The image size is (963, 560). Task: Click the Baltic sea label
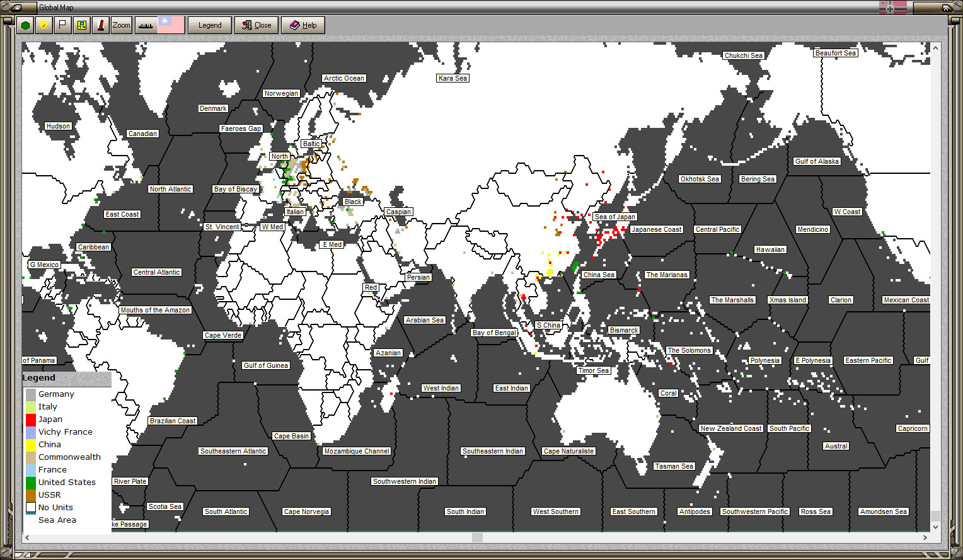[311, 144]
